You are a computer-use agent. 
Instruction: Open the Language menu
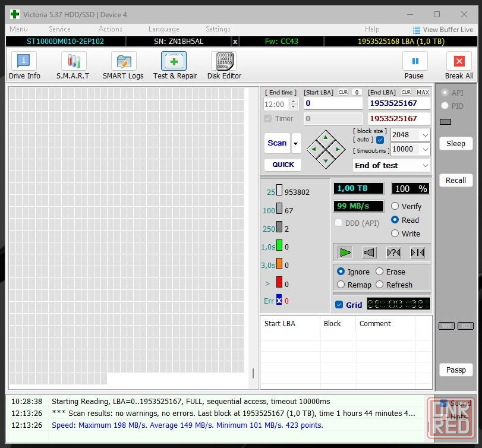163,29
